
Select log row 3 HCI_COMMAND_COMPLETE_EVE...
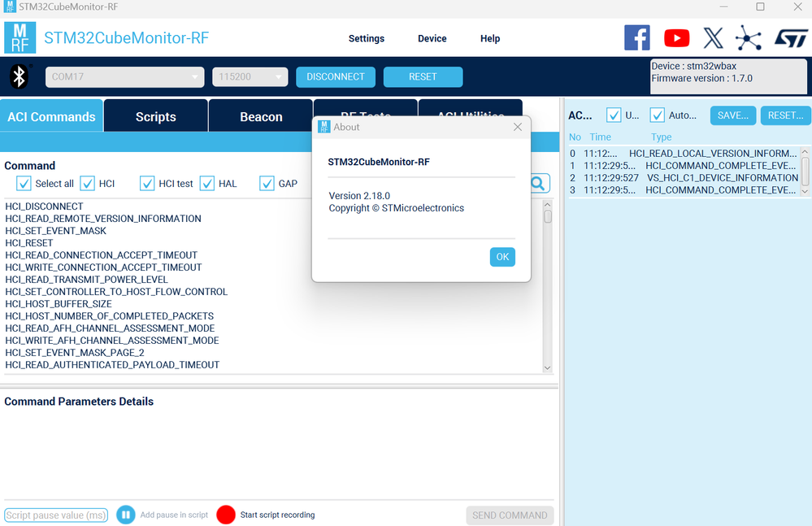point(684,190)
